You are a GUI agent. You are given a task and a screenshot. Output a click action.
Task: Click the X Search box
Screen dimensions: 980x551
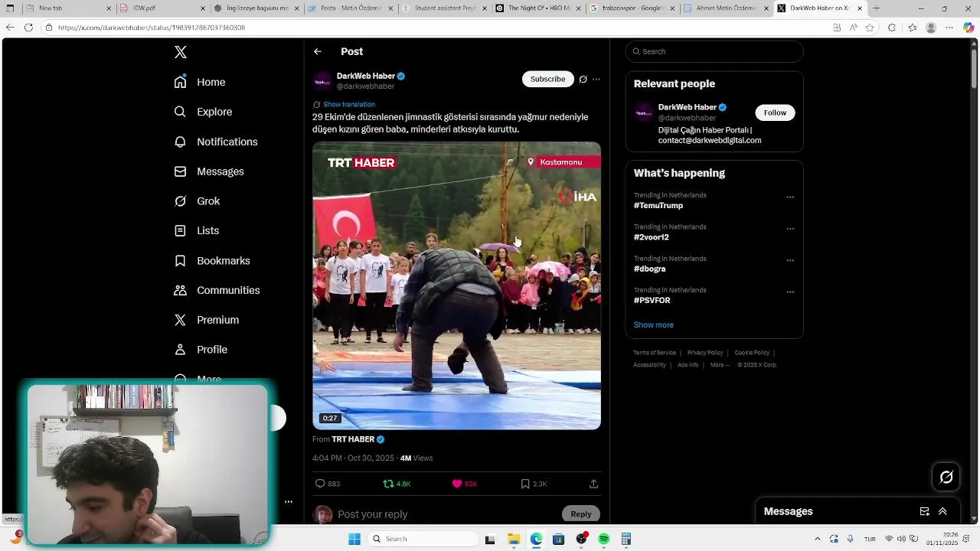pyautogui.click(x=714, y=51)
